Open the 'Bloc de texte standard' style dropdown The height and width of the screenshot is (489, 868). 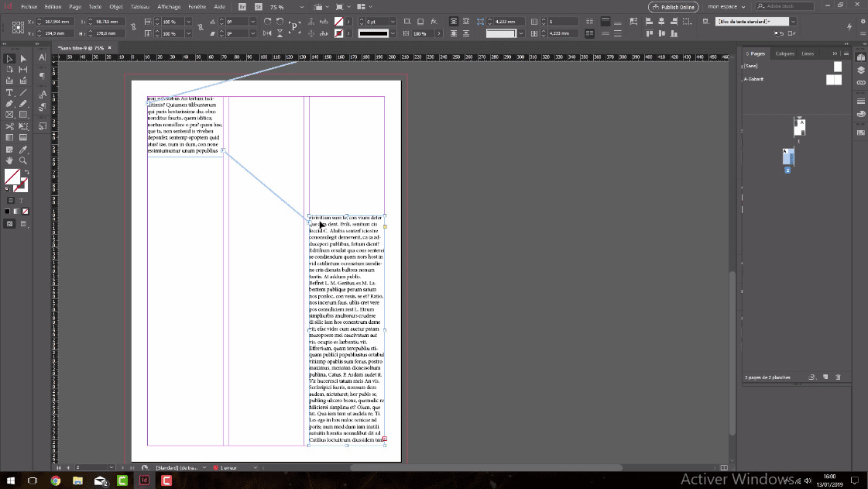793,22
